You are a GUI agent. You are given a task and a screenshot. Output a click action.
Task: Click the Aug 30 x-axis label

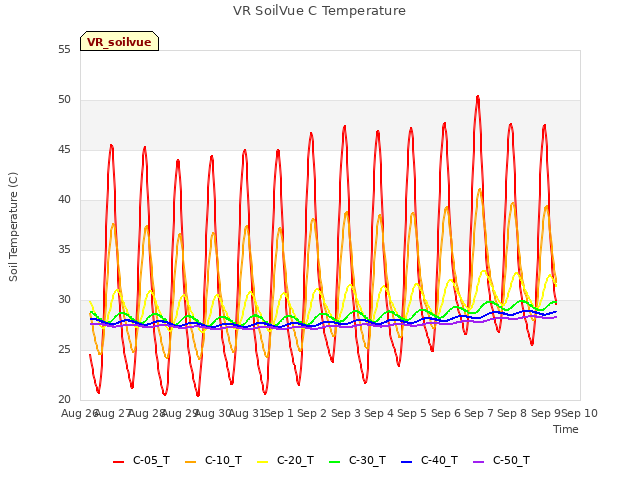213,413
